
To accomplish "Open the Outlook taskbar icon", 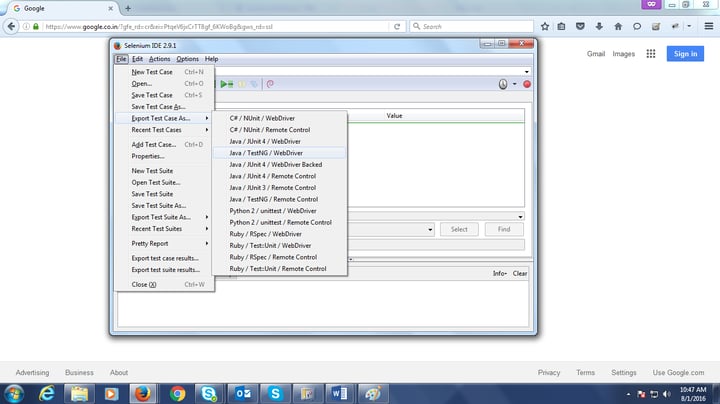I will (243, 394).
